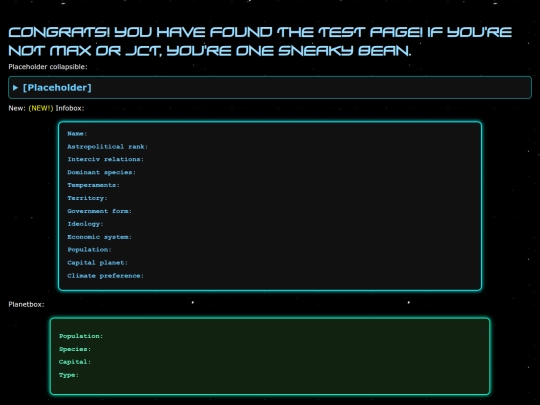Select the "Climate preference:" row
The height and width of the screenshot is (405, 540).
(105, 276)
